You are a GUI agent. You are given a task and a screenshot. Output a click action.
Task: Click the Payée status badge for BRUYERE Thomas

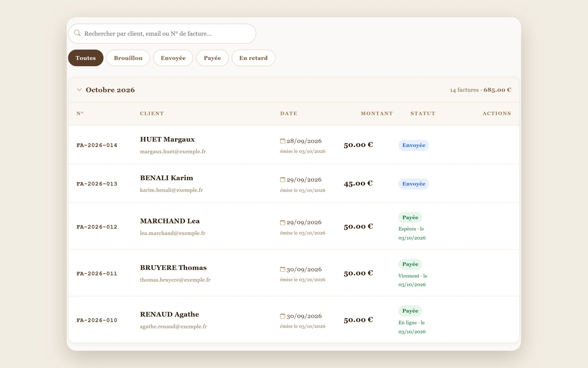(x=410, y=264)
